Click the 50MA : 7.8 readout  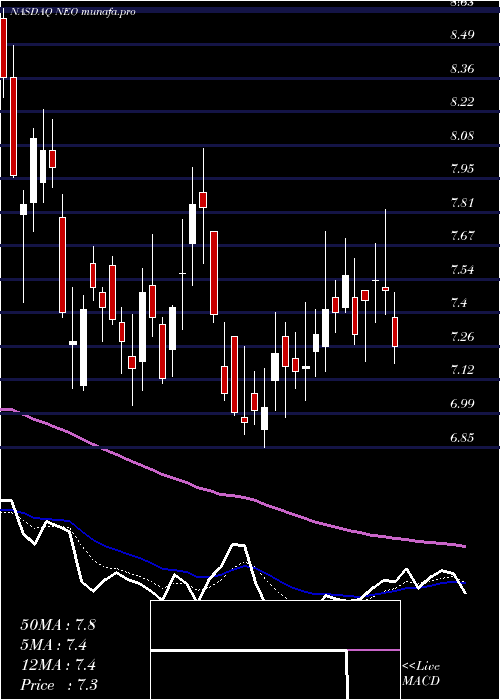[x=58, y=625]
